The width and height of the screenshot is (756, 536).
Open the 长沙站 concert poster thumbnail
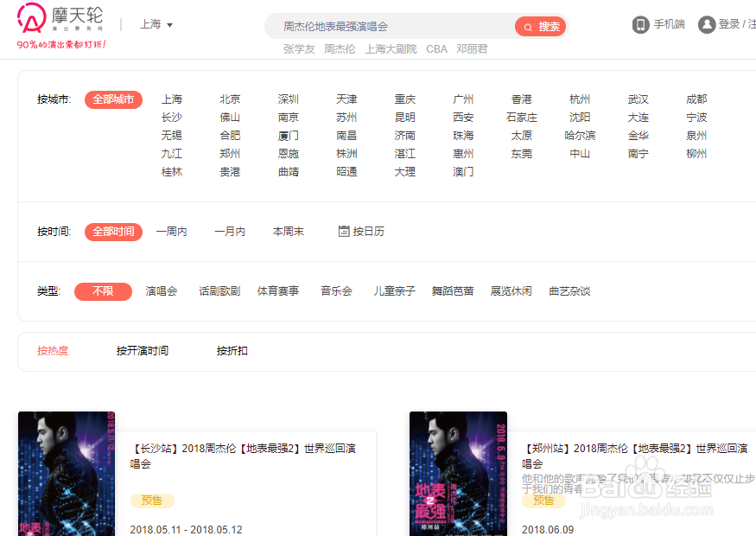pos(67,474)
